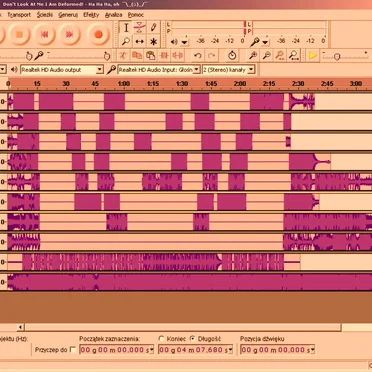Select the Envelope tool

pyautogui.click(x=140, y=28)
